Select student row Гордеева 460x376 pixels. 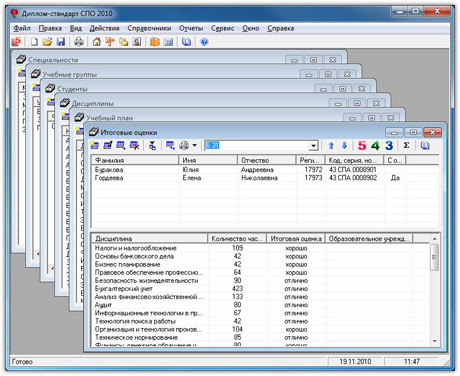265,178
